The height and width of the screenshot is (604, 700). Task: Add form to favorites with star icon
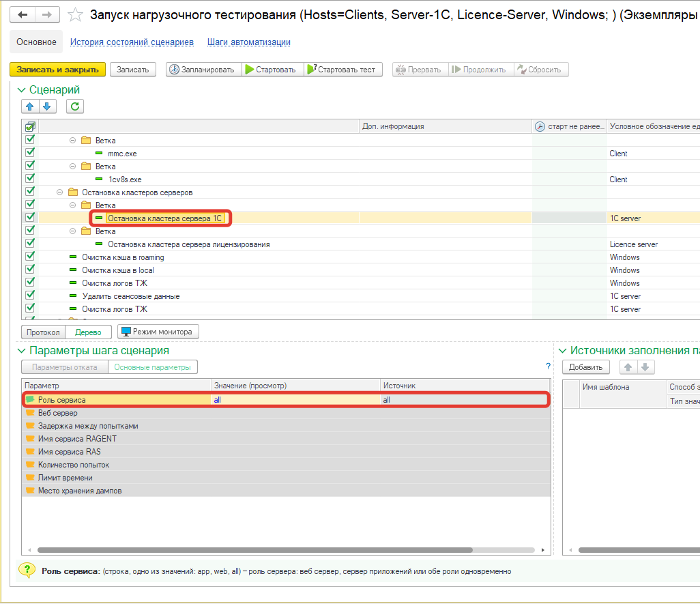pos(76,15)
